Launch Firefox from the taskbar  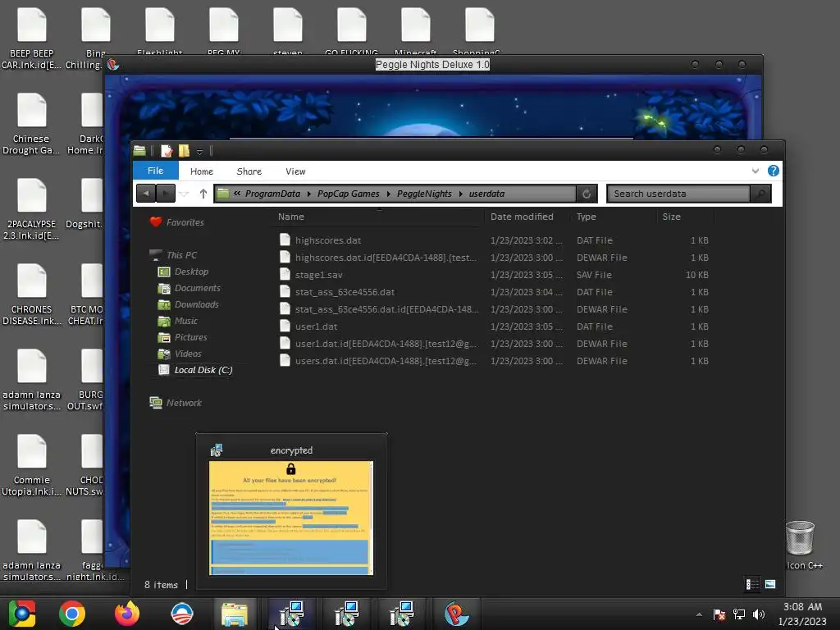127,614
